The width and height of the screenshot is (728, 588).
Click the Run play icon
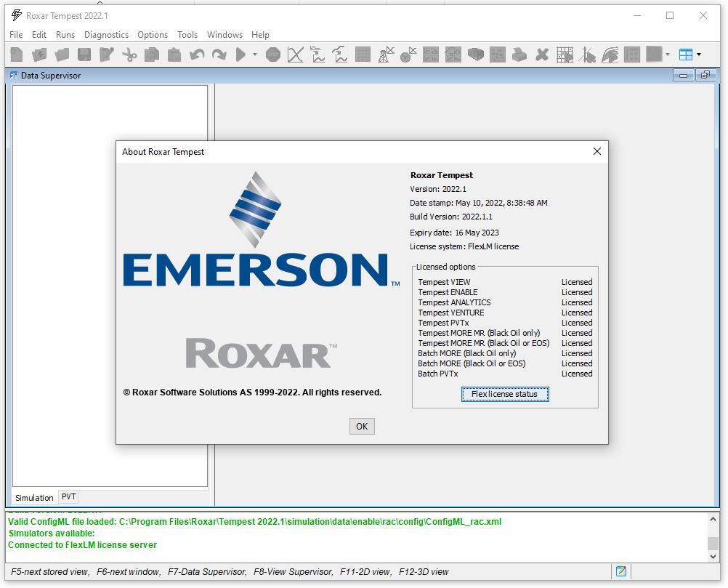240,55
